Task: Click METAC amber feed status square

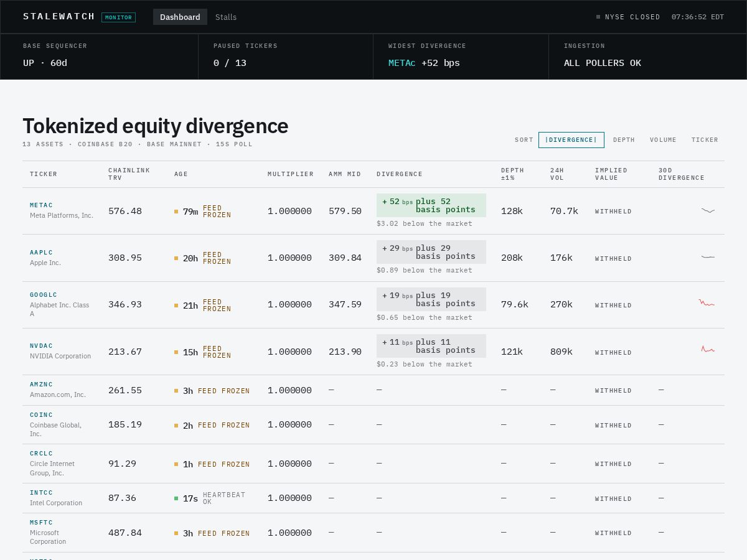Action: (x=176, y=212)
